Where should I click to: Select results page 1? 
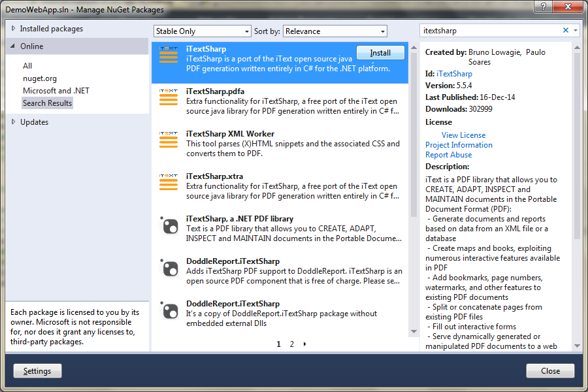click(x=278, y=344)
